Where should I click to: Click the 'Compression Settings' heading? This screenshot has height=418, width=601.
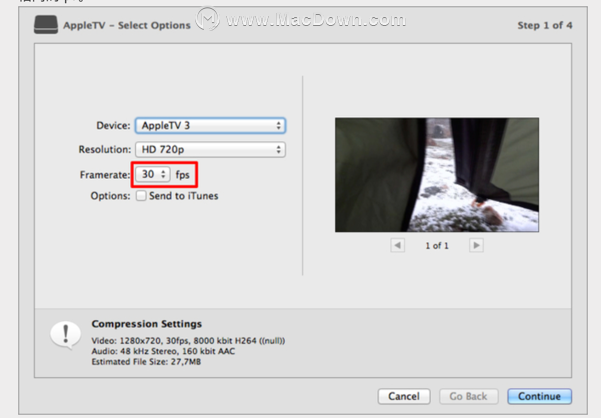click(147, 324)
